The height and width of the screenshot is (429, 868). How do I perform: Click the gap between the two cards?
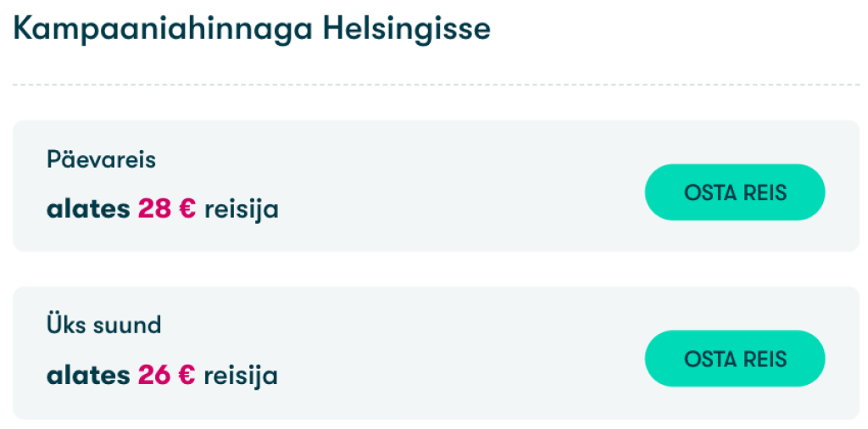pos(436,269)
